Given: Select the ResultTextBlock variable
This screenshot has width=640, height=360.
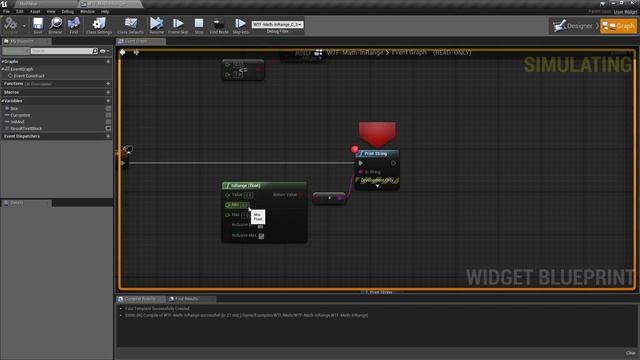Looking at the screenshot, I should (x=26, y=128).
